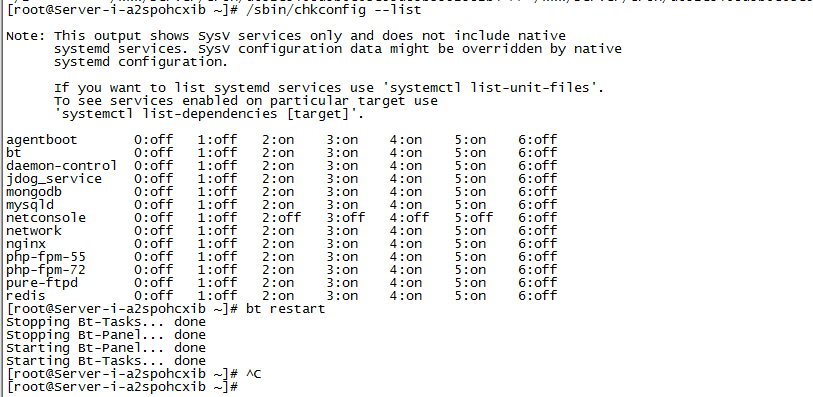Click netconsole's '3:off' runlevel value
The height and width of the screenshot is (397, 813).
tap(345, 218)
